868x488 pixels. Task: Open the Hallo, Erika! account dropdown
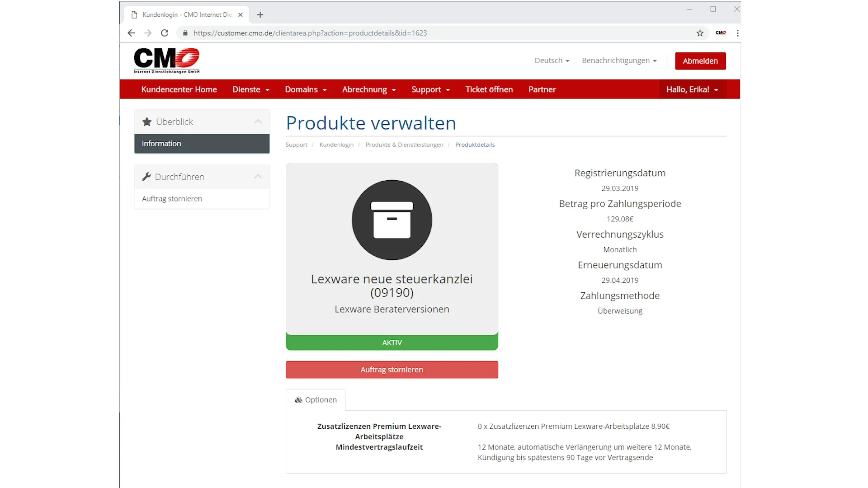693,89
